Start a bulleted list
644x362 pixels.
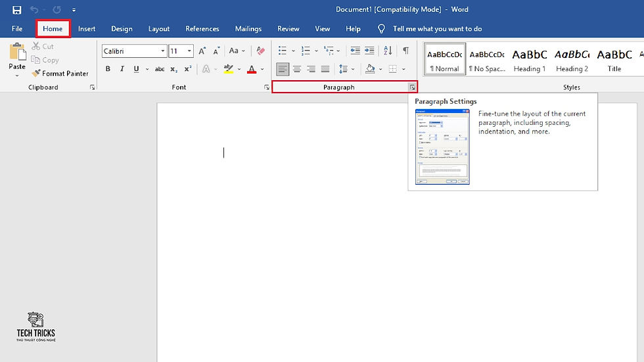point(283,51)
